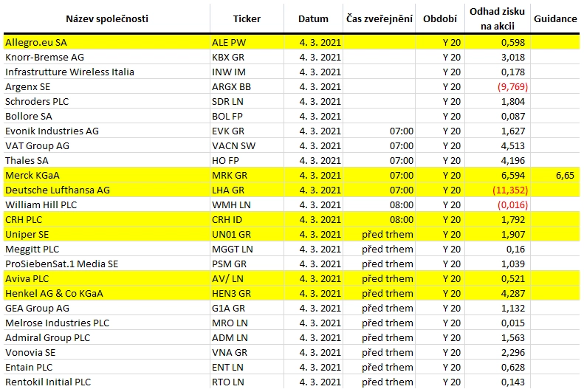
Task: Click the Guidance value '6,65'
Action: click(565, 176)
